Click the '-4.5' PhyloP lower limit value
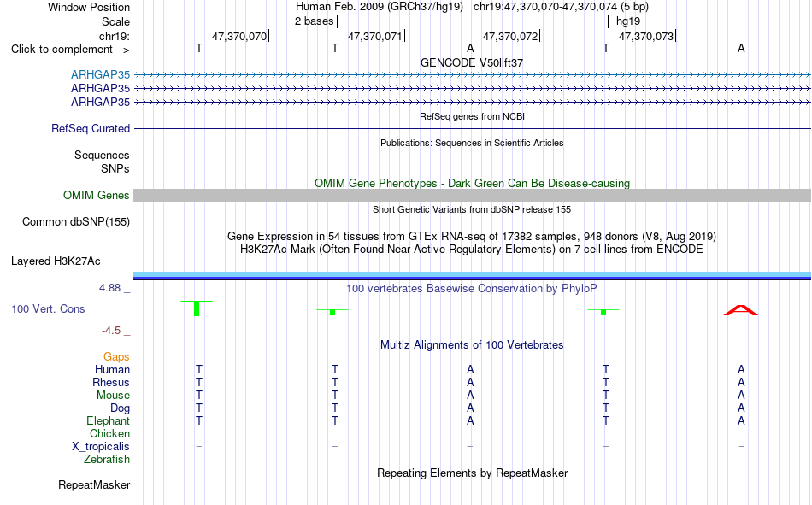The width and height of the screenshot is (812, 505). click(x=111, y=331)
